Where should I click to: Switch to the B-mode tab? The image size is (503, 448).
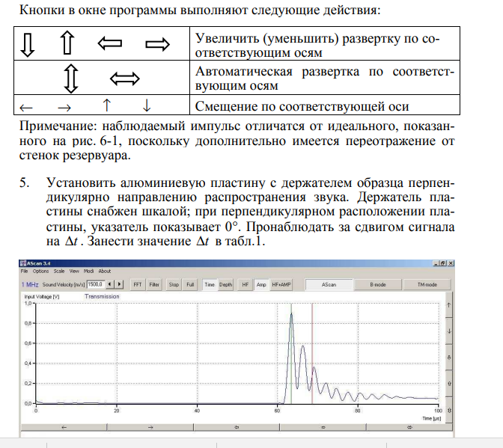click(x=378, y=284)
